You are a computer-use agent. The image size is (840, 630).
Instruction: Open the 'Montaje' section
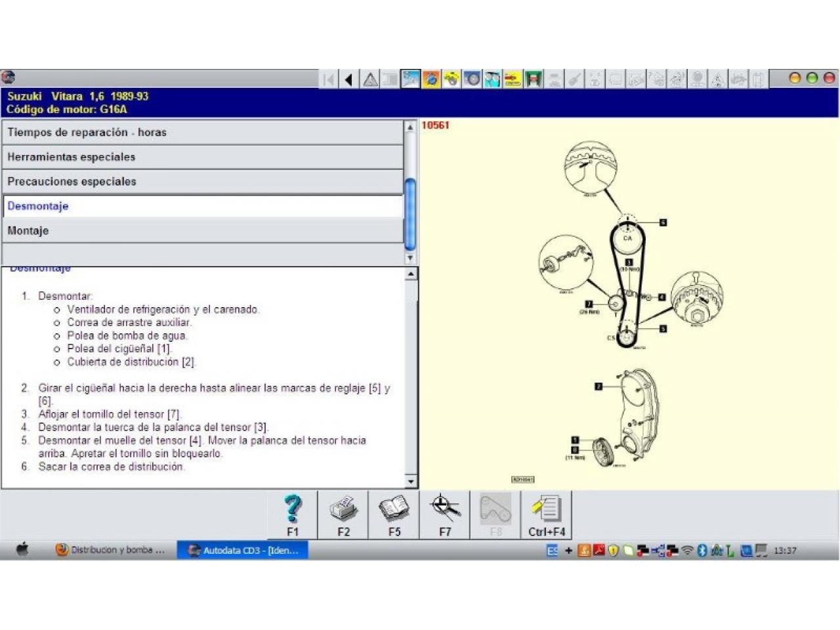203,231
